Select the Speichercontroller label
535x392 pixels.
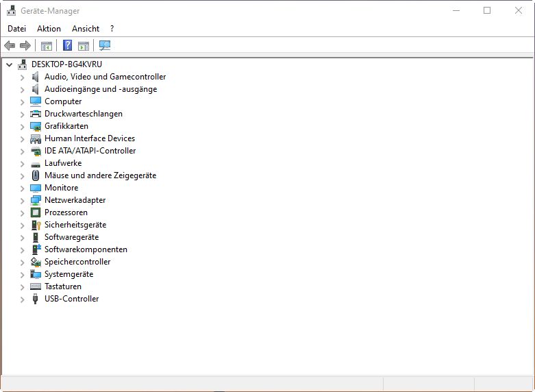pos(77,262)
